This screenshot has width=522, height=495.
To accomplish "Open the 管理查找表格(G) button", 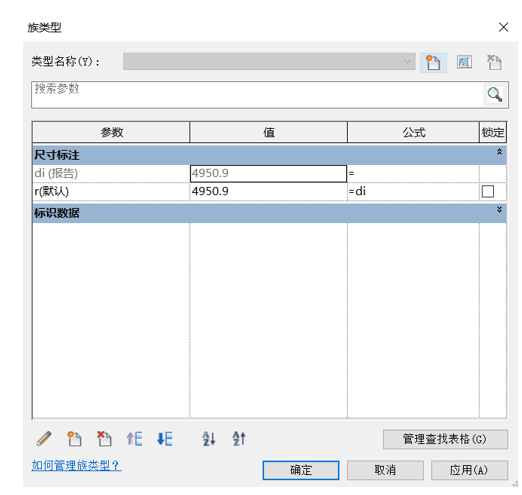I will coord(445,439).
